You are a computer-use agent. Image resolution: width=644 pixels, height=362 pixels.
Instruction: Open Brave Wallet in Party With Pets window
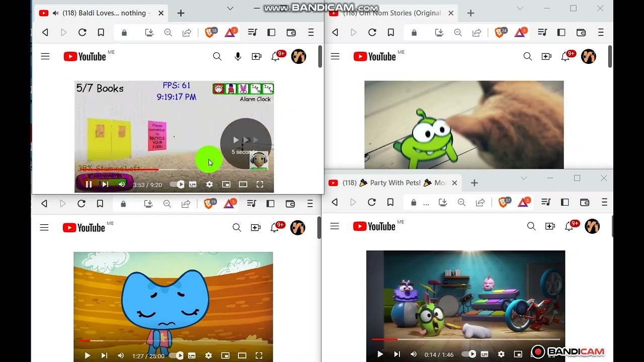coord(585,202)
